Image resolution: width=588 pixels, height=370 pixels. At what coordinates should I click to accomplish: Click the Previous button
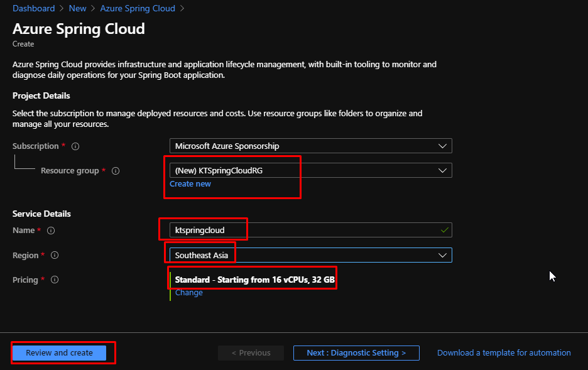tap(251, 353)
